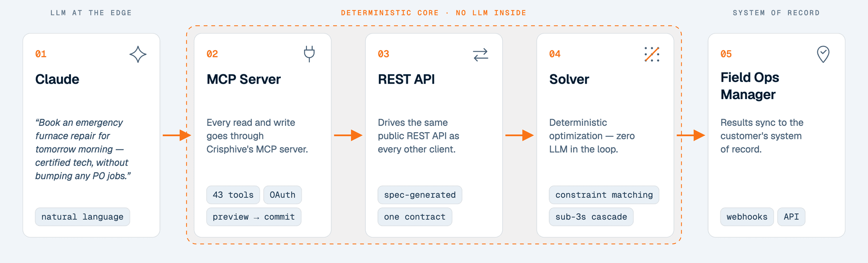Click the two-way arrows icon on REST API card
This screenshot has width=868, height=263.
pyautogui.click(x=481, y=54)
